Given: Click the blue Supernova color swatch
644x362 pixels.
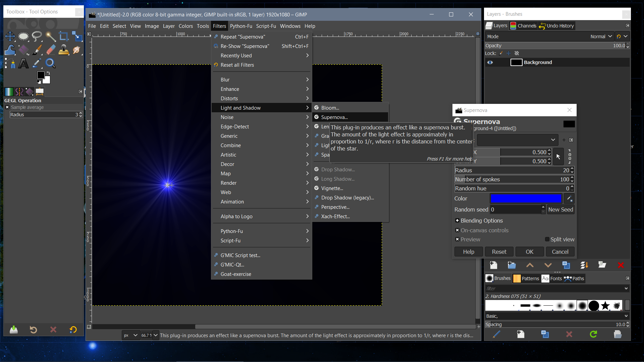Looking at the screenshot, I should click(526, 198).
